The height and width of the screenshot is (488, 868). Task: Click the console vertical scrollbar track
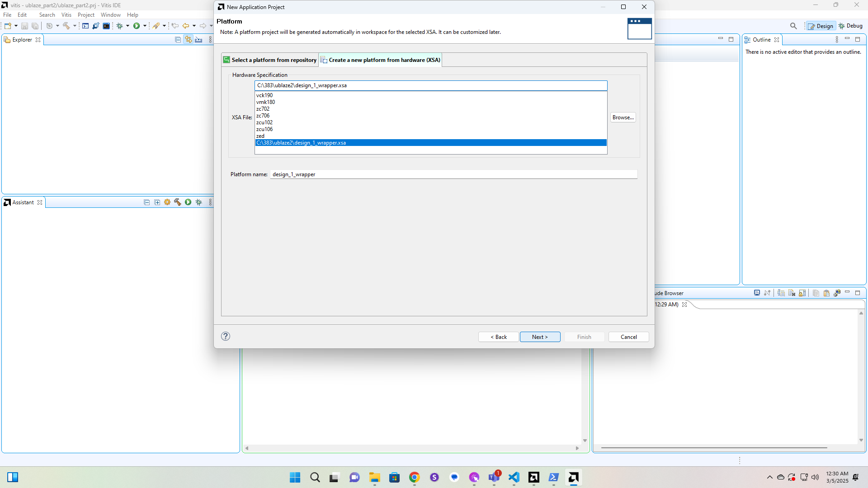tap(861, 375)
